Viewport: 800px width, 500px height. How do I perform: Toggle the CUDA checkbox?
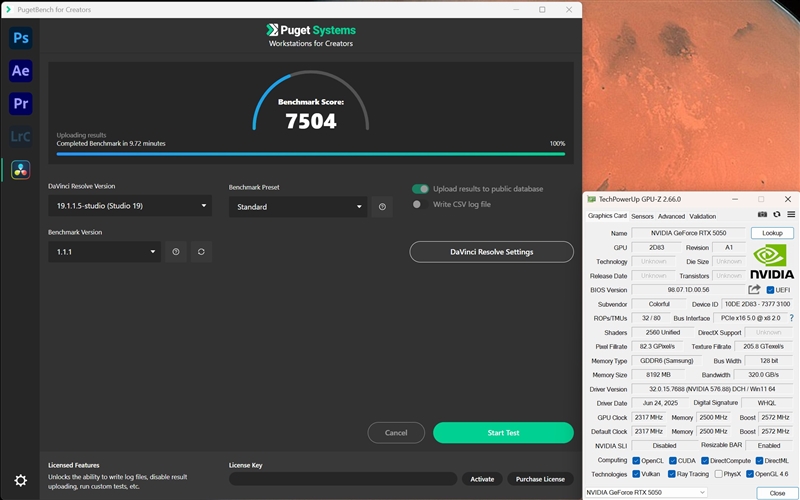(672, 461)
